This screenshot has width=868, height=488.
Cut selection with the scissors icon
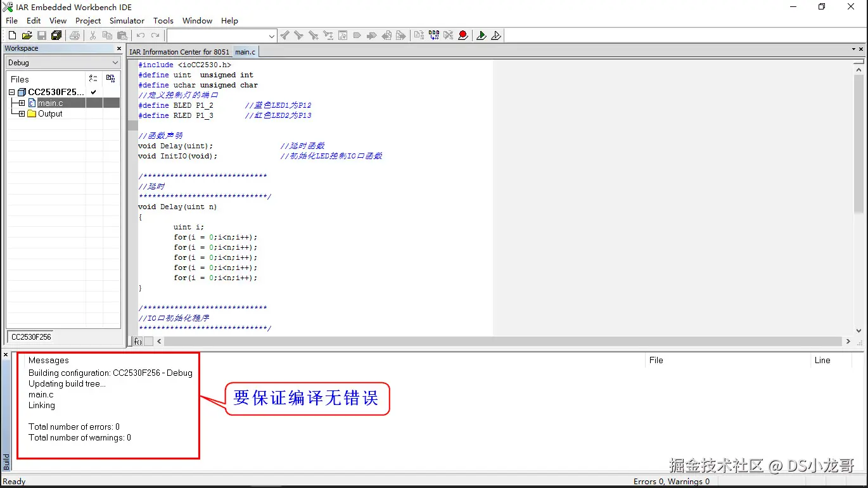(x=93, y=35)
